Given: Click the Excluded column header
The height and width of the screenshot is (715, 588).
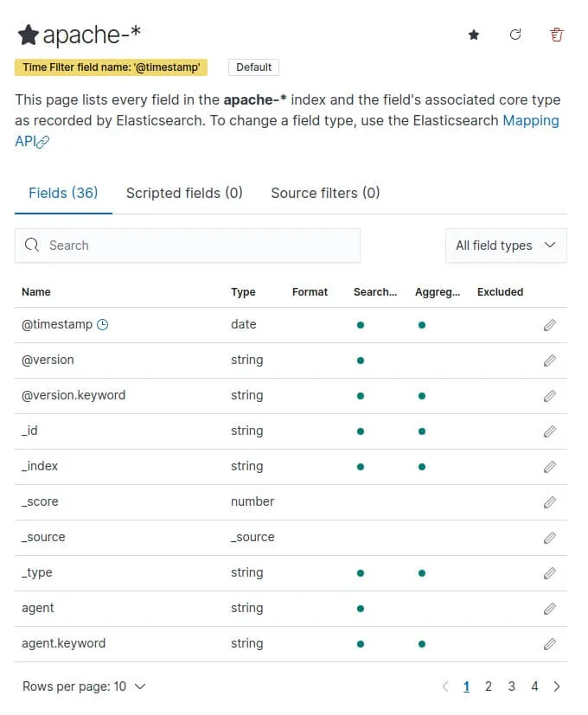Looking at the screenshot, I should coord(500,292).
